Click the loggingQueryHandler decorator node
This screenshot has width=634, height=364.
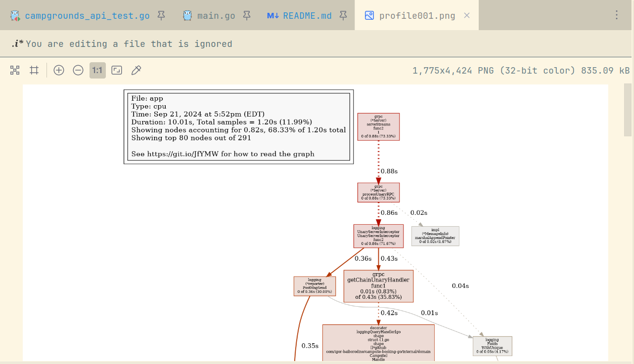coord(378,343)
